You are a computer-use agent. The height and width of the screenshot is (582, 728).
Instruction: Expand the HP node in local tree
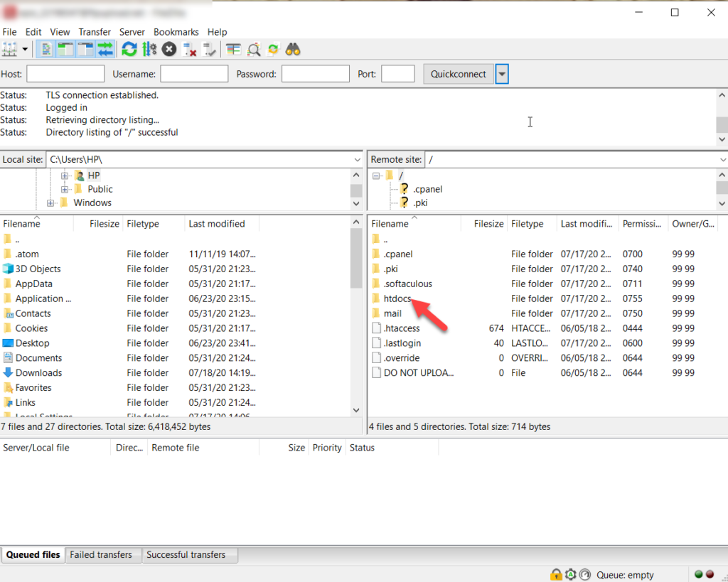(65, 176)
